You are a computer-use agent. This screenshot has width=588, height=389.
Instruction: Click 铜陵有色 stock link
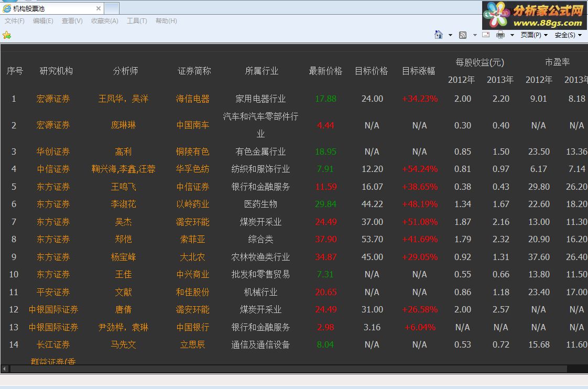[x=193, y=152]
